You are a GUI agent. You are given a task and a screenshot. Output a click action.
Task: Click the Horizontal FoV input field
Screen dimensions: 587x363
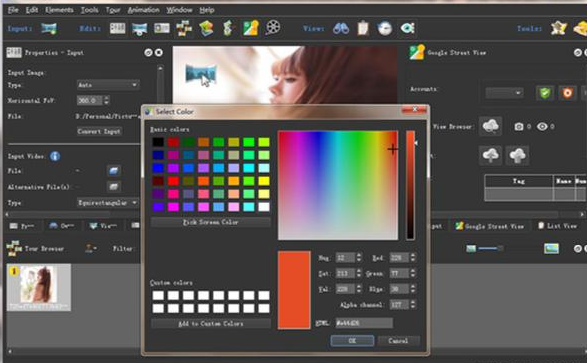(x=90, y=100)
